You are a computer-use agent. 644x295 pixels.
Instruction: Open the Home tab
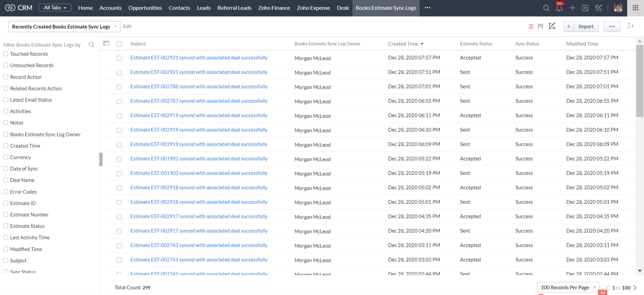click(x=85, y=8)
